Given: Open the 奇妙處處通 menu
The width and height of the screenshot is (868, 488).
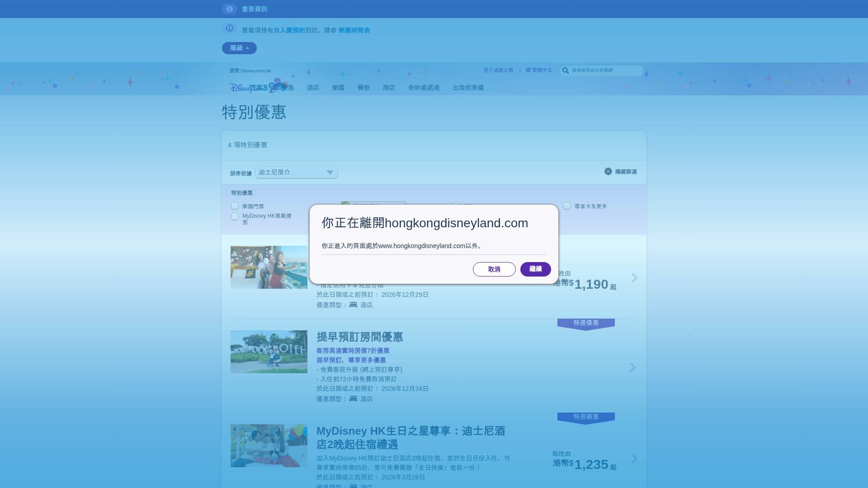Looking at the screenshot, I should tap(424, 88).
